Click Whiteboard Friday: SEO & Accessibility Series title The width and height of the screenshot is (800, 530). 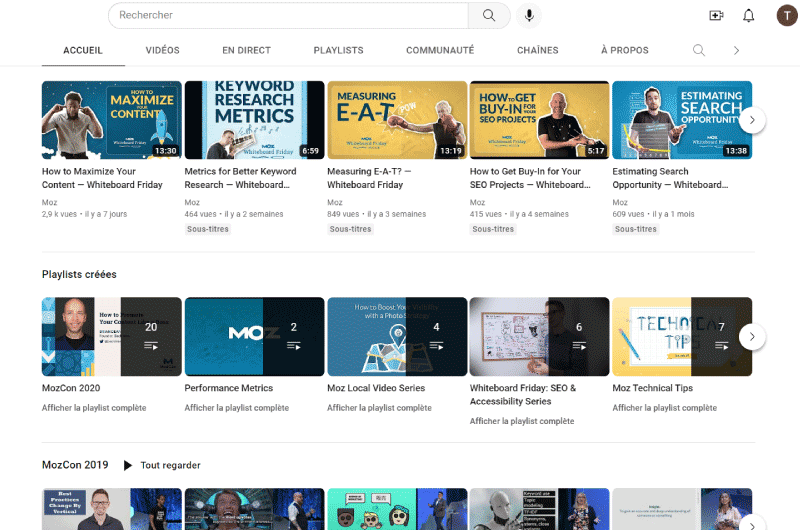point(523,395)
